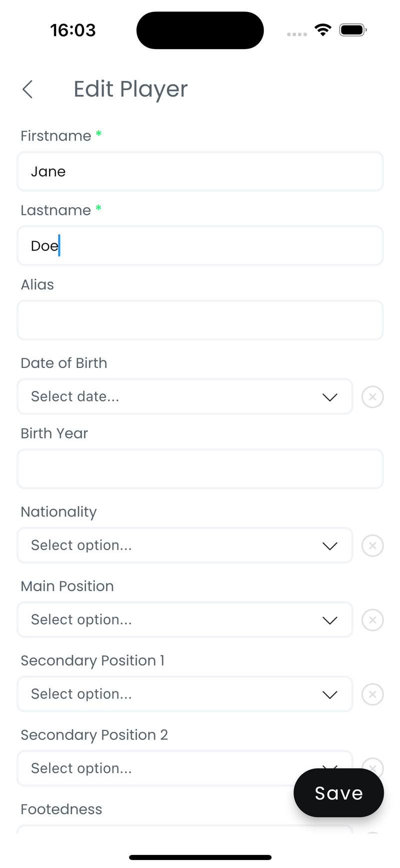Tap the back arrow icon
Viewport: 400px width, 868px height.
[x=27, y=90]
